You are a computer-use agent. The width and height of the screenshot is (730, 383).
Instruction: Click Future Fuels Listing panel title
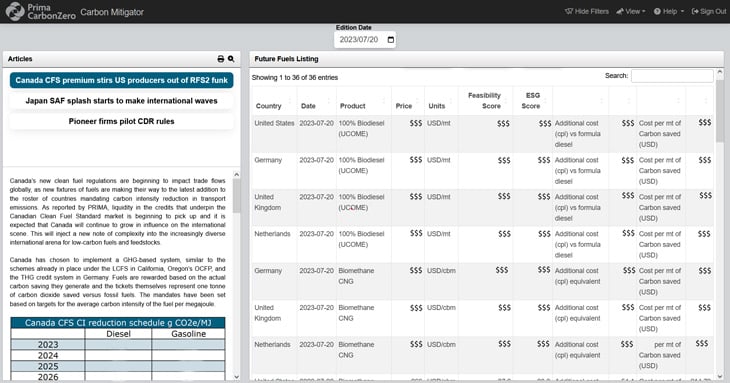(286, 59)
